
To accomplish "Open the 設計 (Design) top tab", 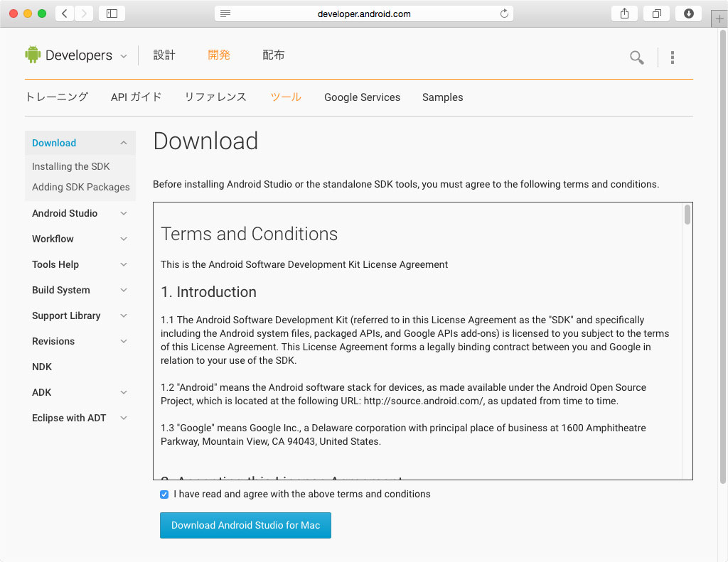I will tap(164, 55).
